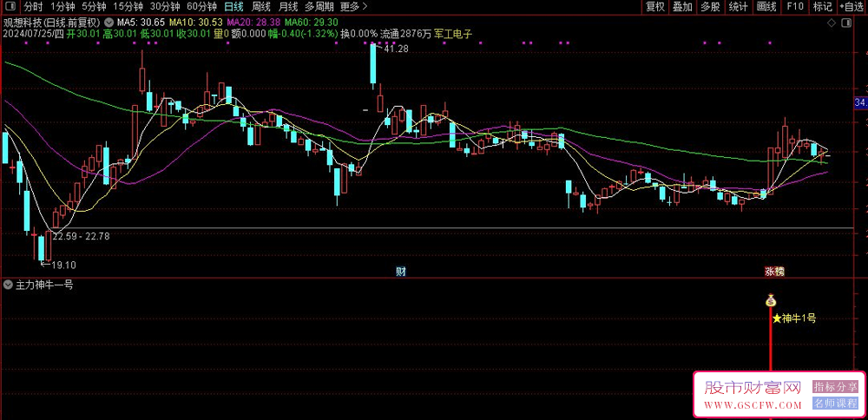Click the money bag signal icon
The image size is (868, 420).
770,302
